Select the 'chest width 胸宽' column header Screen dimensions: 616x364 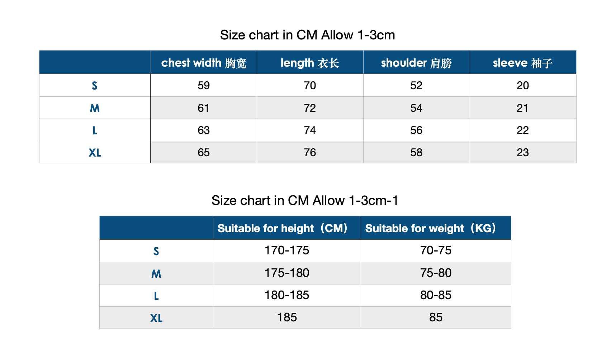pyautogui.click(x=204, y=63)
